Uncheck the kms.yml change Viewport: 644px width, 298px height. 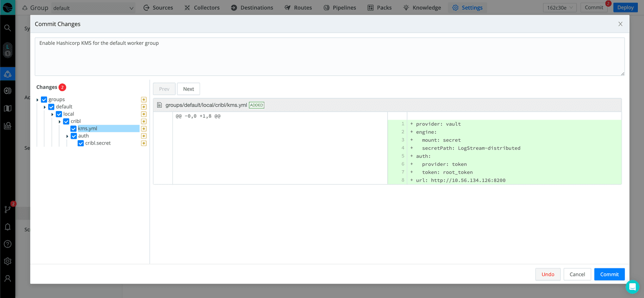click(73, 128)
